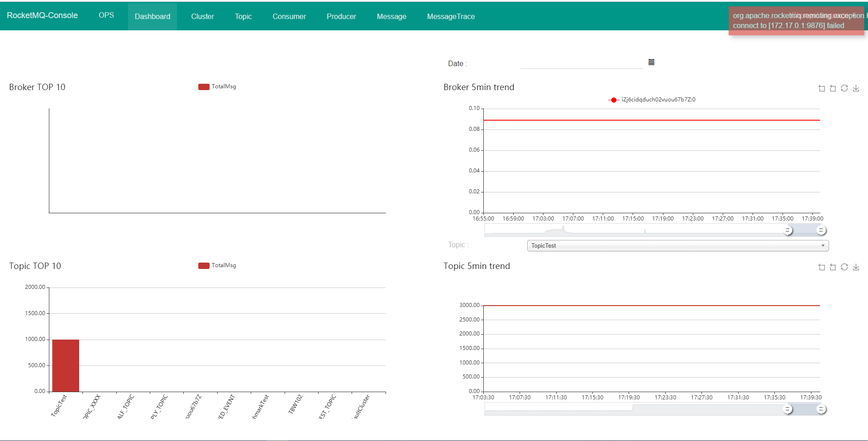The image size is (868, 441).
Task: Click the red TopicTest bar in Topic TOP 10
Action: click(66, 365)
